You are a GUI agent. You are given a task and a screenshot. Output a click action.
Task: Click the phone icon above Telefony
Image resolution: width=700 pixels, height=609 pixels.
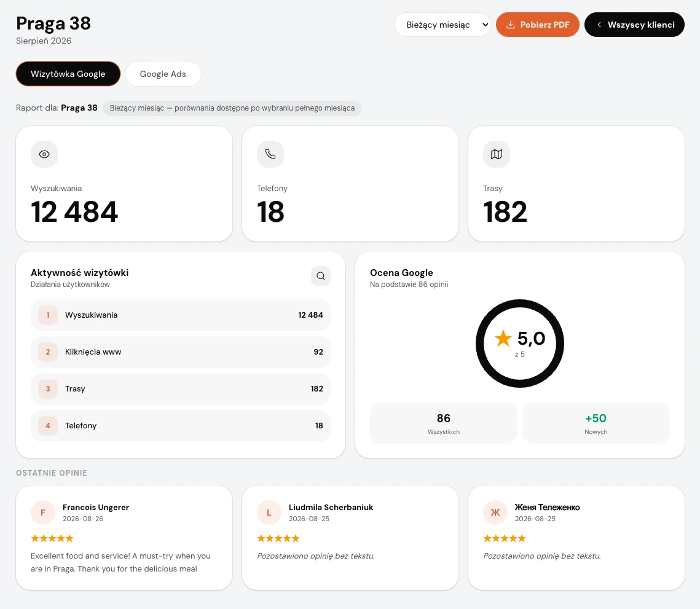pos(270,154)
